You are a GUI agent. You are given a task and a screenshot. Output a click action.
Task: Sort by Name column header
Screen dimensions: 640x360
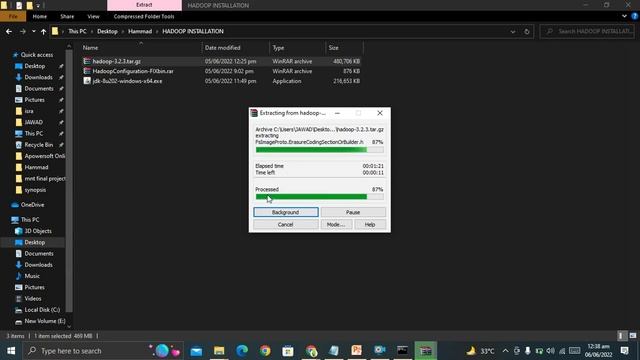141,48
